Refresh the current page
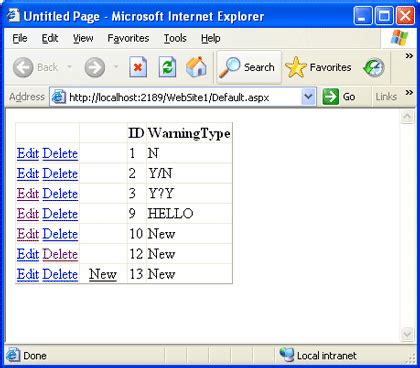Viewport: 420px width, 368px height. (x=167, y=67)
